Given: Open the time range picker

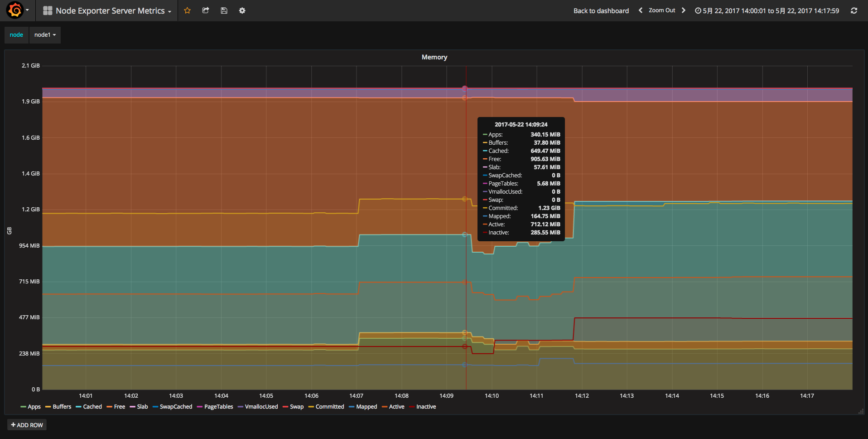Looking at the screenshot, I should [x=767, y=10].
